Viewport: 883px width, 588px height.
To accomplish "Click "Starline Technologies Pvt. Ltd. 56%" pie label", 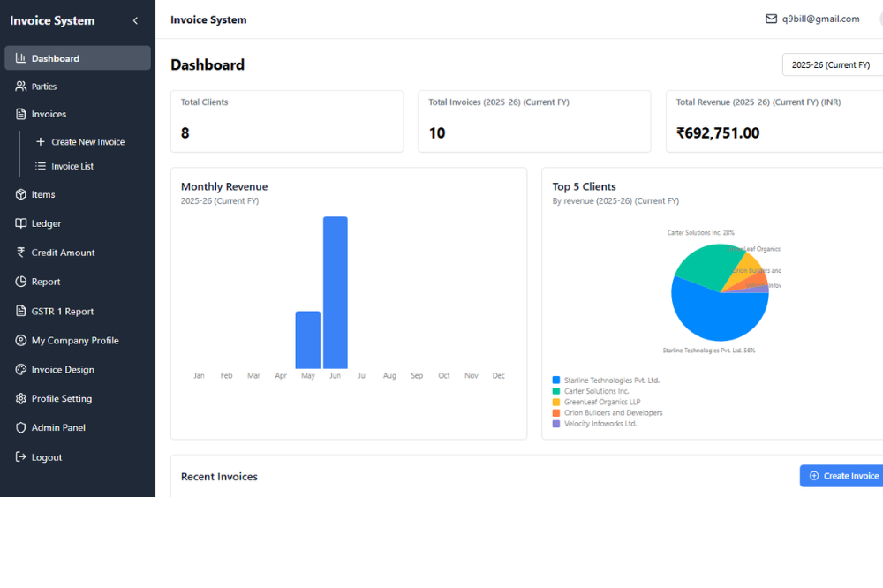I will pyautogui.click(x=708, y=351).
